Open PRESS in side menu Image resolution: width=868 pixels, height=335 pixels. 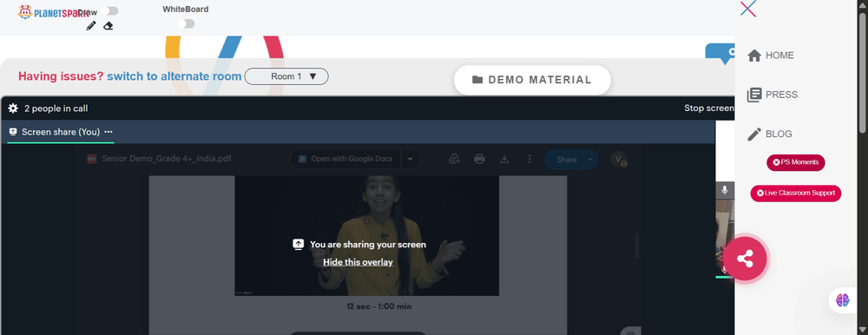coord(773,95)
